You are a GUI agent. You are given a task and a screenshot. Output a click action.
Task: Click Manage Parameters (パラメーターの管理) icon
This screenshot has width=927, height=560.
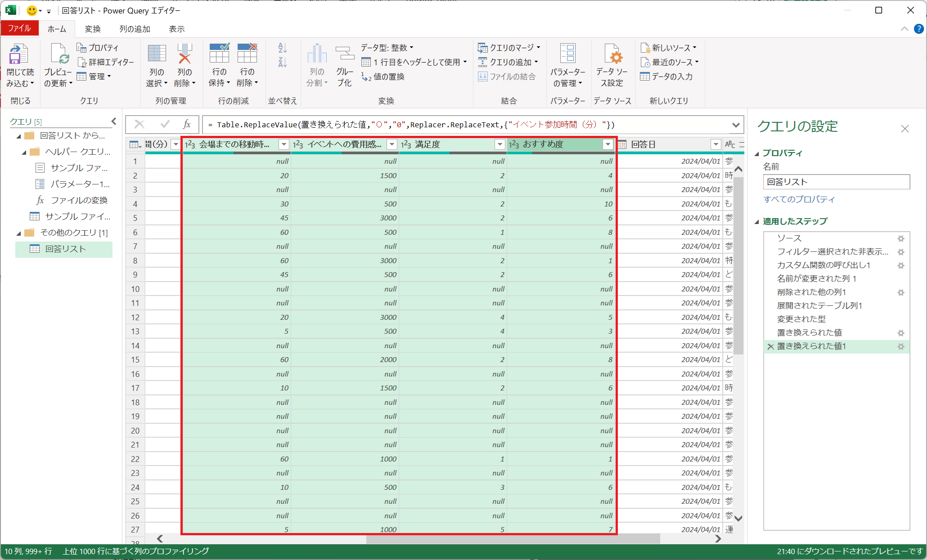tap(567, 53)
